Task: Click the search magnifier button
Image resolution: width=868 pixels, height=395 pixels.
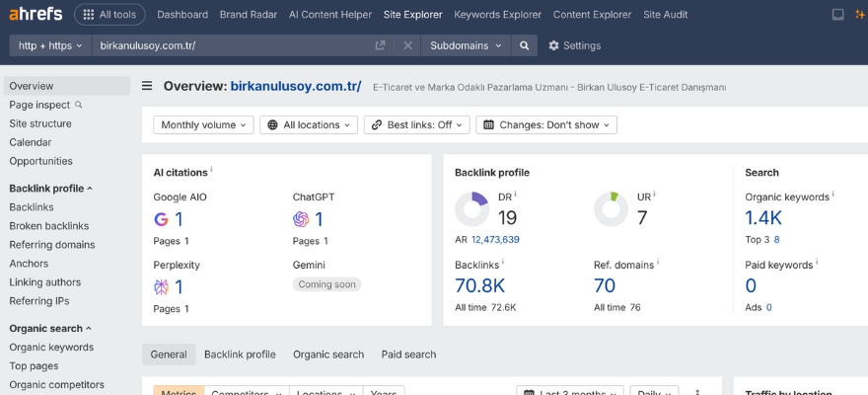Action: [524, 45]
